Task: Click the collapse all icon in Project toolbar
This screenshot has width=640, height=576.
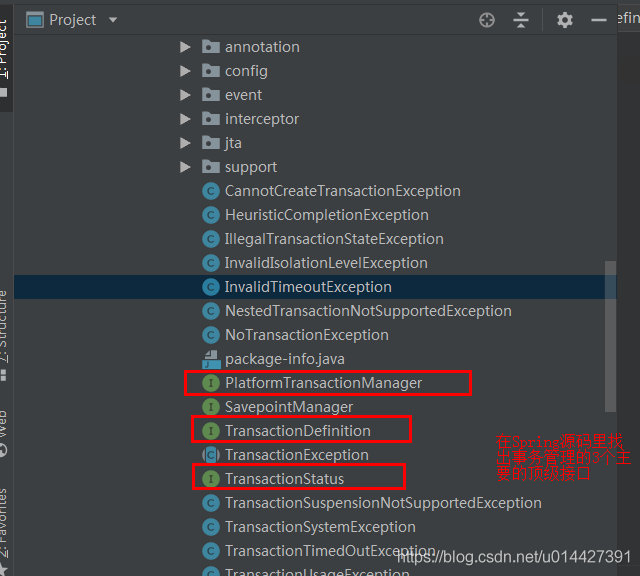Action: (520, 20)
